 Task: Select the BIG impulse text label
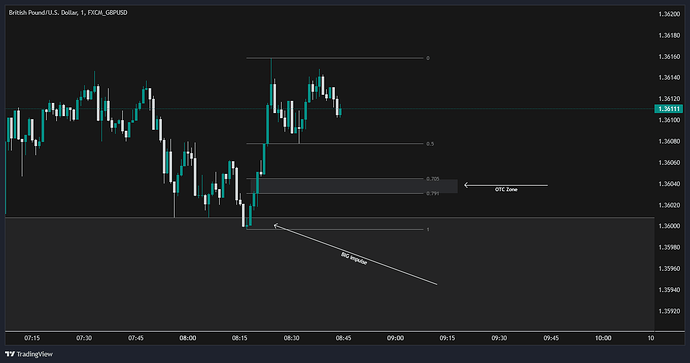354,258
